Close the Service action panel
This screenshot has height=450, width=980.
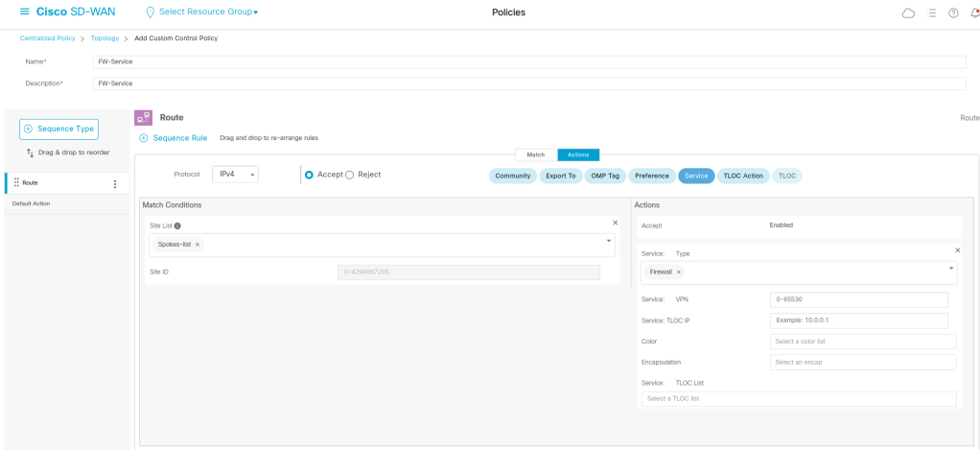coord(957,250)
